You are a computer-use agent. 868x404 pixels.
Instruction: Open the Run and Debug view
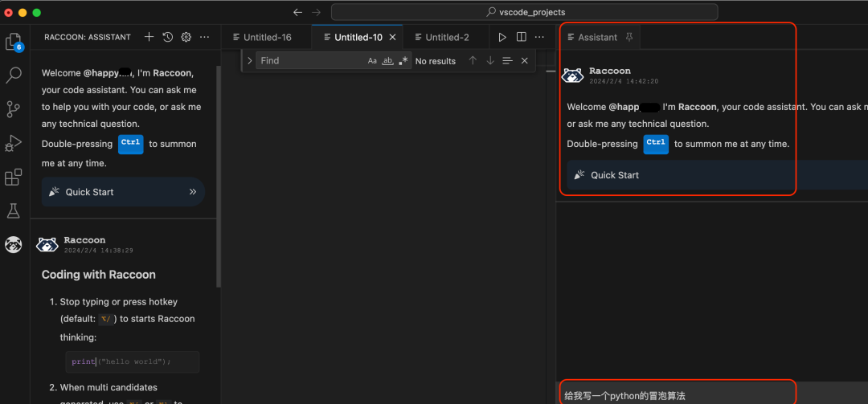(x=14, y=143)
